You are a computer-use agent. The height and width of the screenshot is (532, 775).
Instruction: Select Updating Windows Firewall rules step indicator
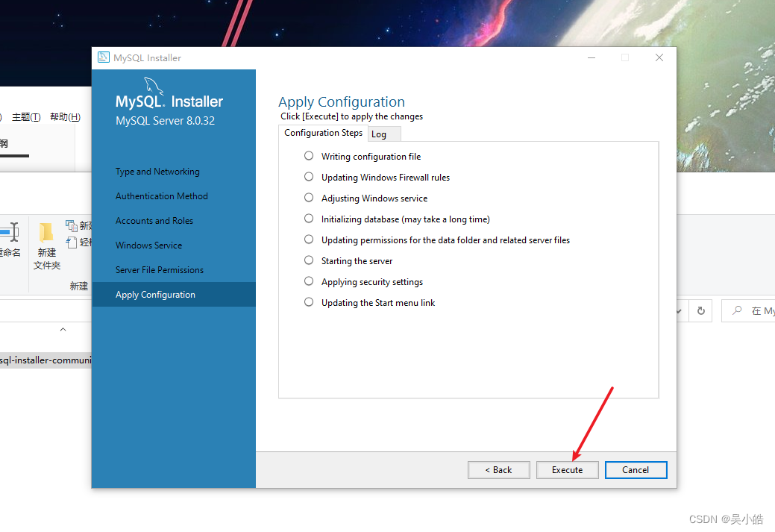(308, 177)
